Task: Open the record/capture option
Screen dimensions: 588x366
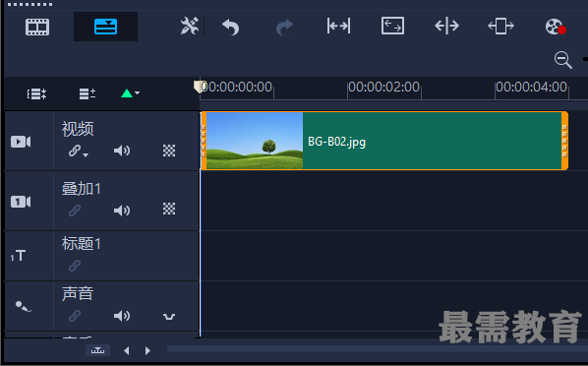Action: pos(556,27)
